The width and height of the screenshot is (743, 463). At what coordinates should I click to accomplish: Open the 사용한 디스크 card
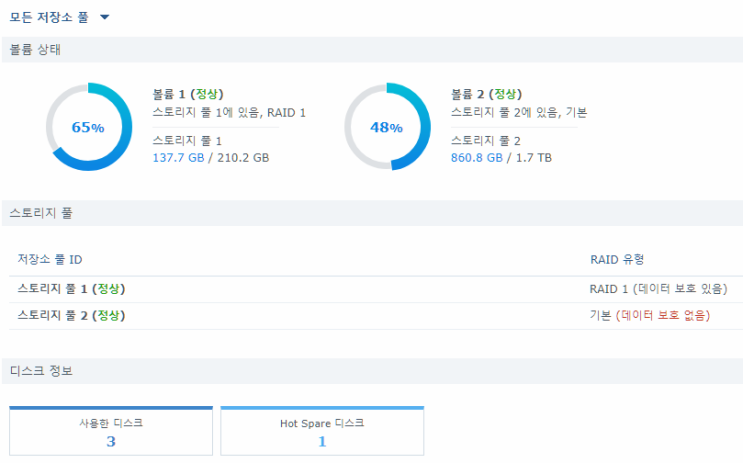point(111,431)
